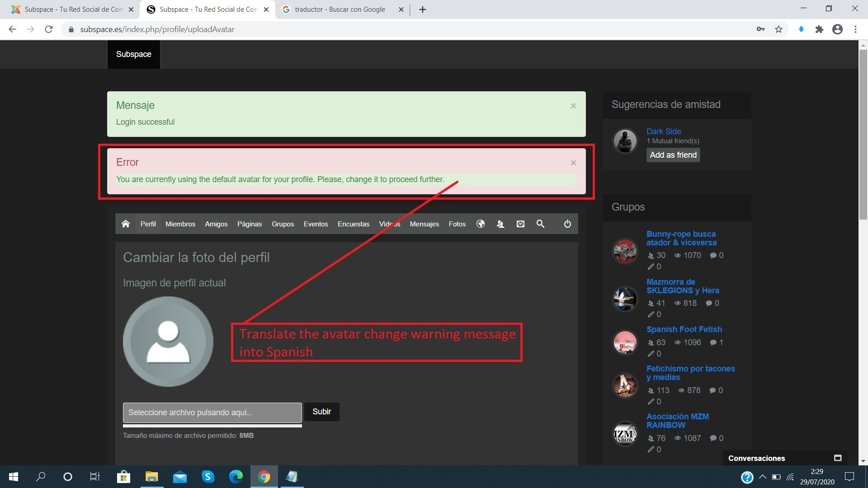Open Spanish Foot Fetish group link
Screen dimensions: 868x488
684,329
